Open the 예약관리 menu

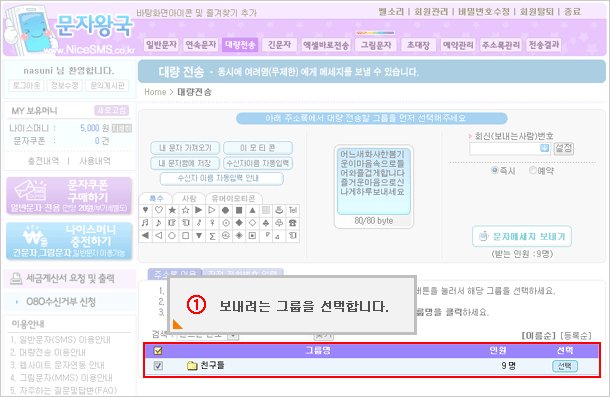458,45
